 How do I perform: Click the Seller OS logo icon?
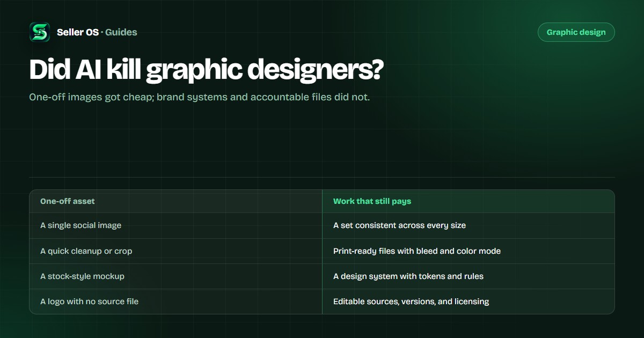click(40, 32)
